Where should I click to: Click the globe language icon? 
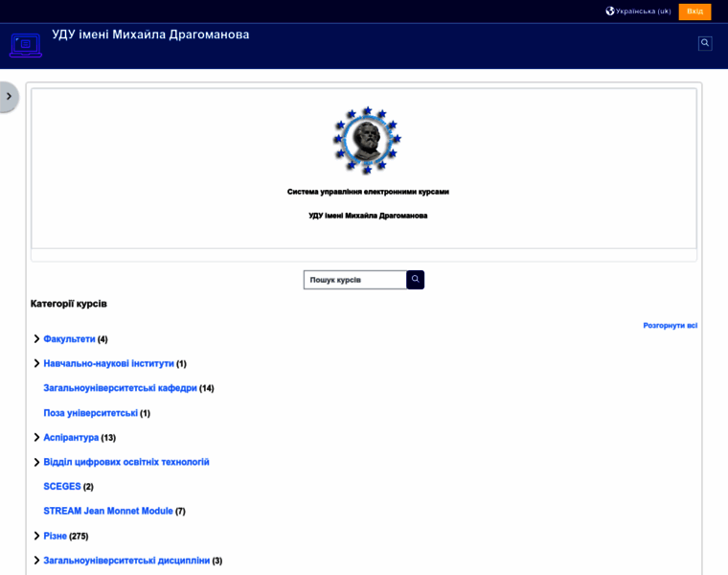pyautogui.click(x=609, y=11)
